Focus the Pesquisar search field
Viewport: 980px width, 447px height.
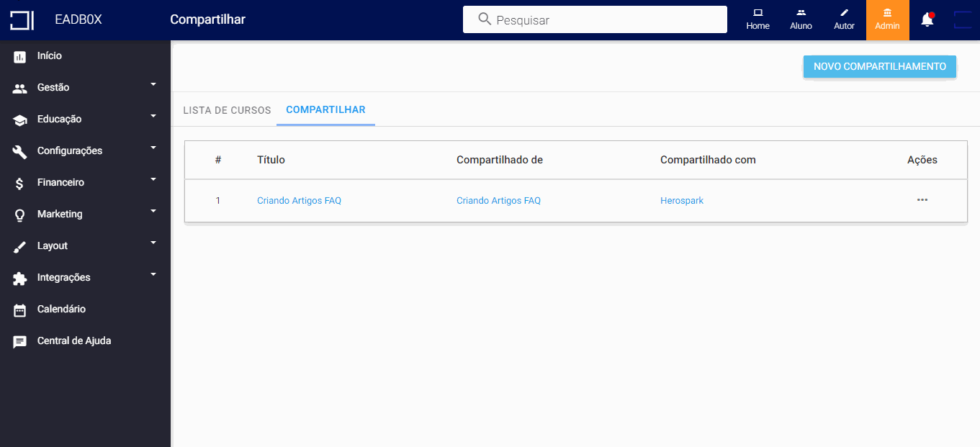(x=595, y=19)
